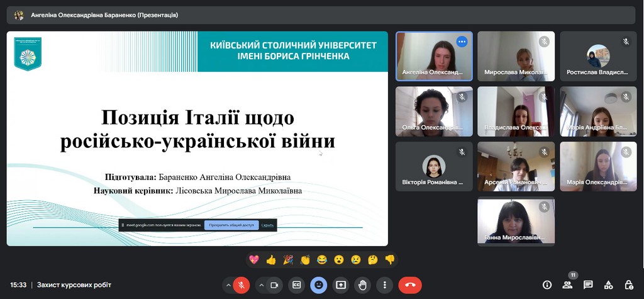Show the participants list panel

pyautogui.click(x=568, y=285)
